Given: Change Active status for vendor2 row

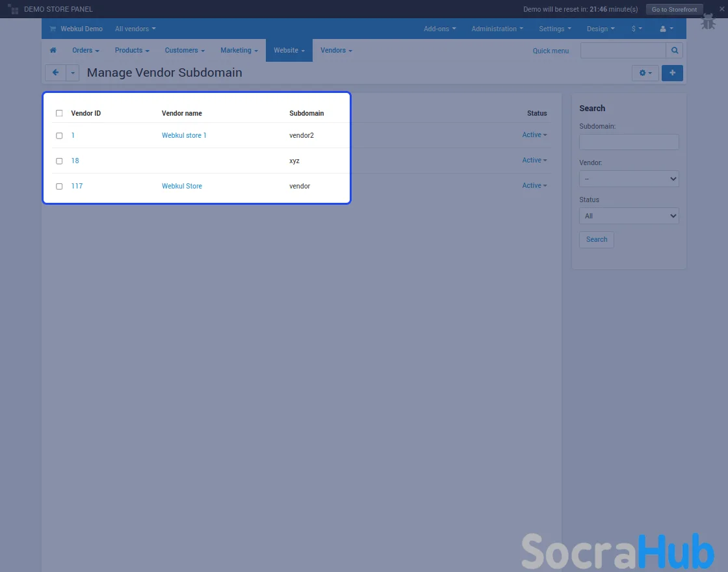Looking at the screenshot, I should pyautogui.click(x=534, y=135).
